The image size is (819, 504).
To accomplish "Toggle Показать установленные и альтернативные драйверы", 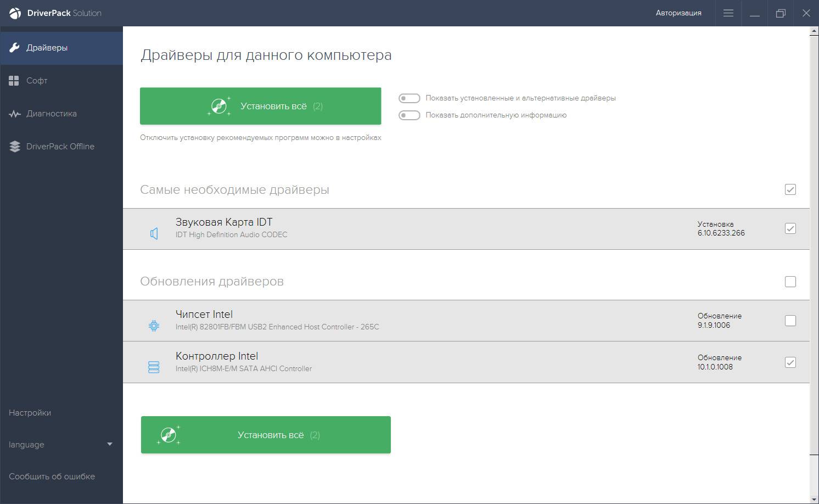I will (x=409, y=98).
